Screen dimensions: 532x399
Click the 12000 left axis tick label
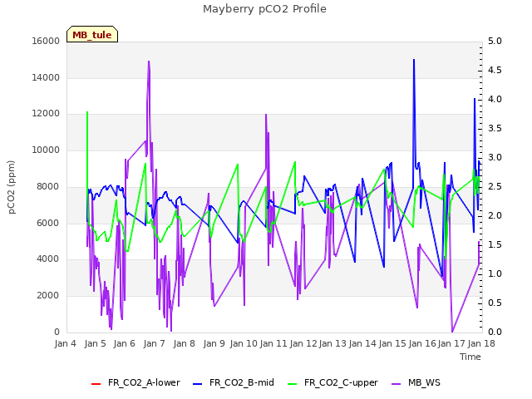coord(46,114)
